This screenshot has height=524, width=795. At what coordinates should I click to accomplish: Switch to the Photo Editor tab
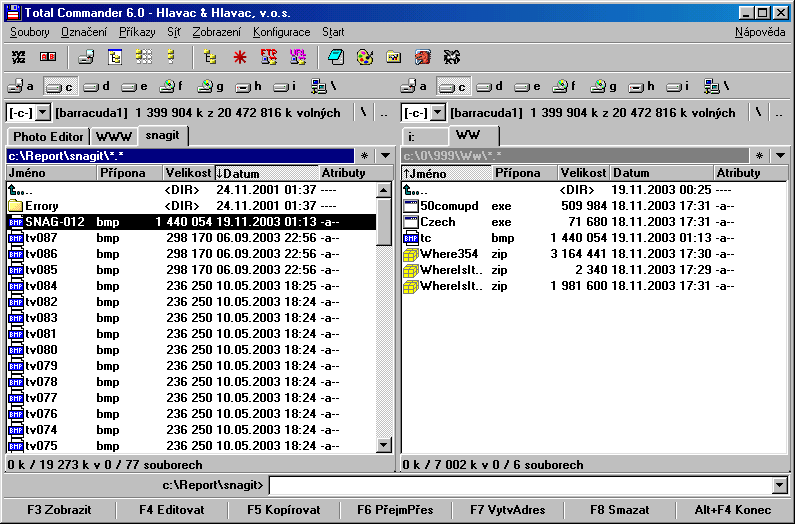tap(48, 136)
